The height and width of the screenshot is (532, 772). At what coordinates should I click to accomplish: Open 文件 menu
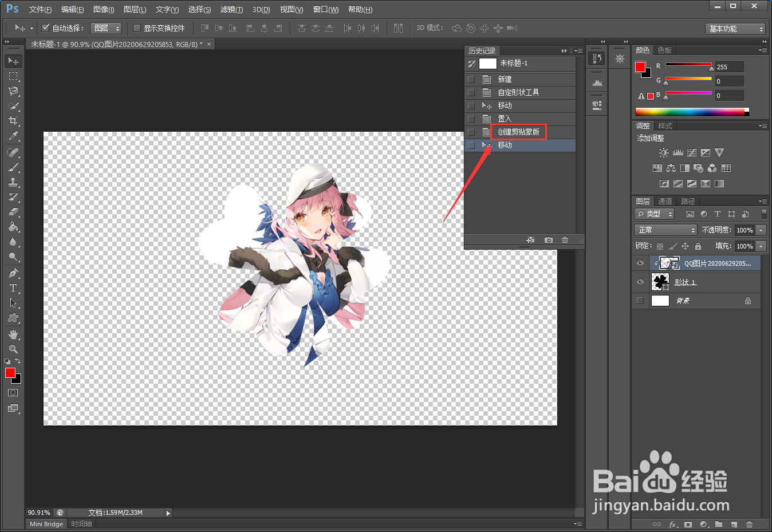pyautogui.click(x=40, y=9)
